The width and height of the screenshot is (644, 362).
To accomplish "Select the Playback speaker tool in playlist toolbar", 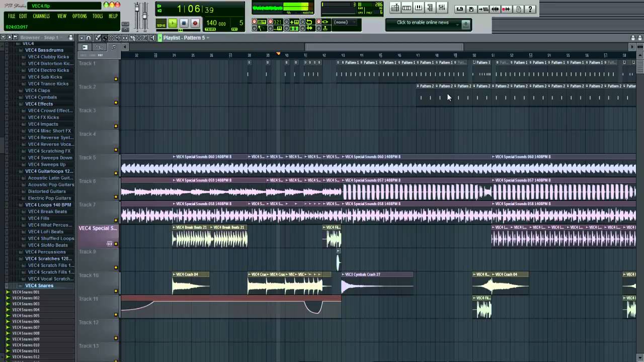I will (x=152, y=38).
